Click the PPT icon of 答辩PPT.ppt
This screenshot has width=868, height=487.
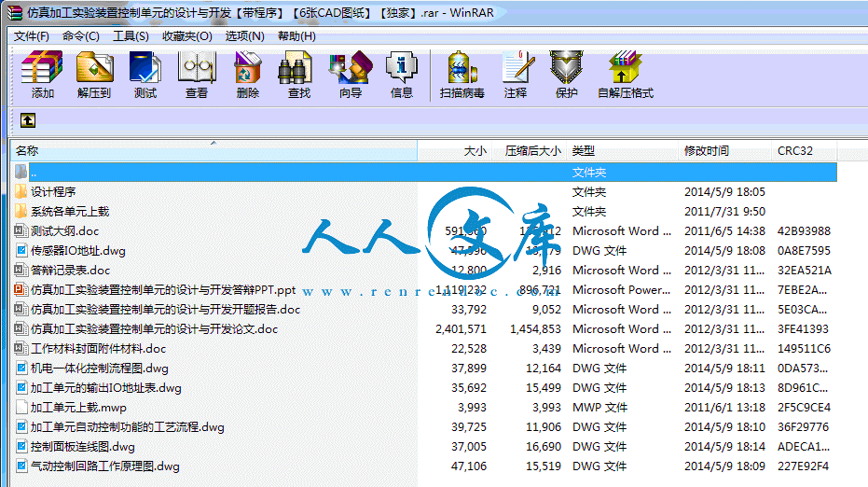click(x=21, y=290)
